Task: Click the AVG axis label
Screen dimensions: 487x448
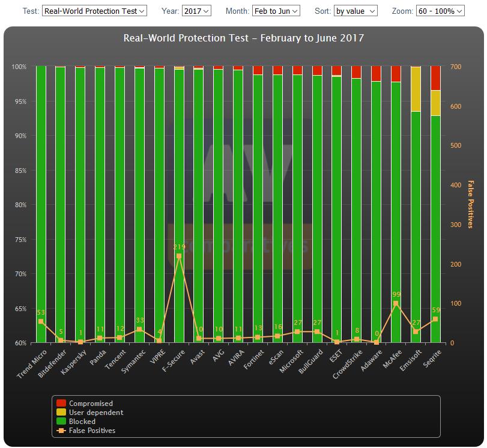Action: click(219, 356)
